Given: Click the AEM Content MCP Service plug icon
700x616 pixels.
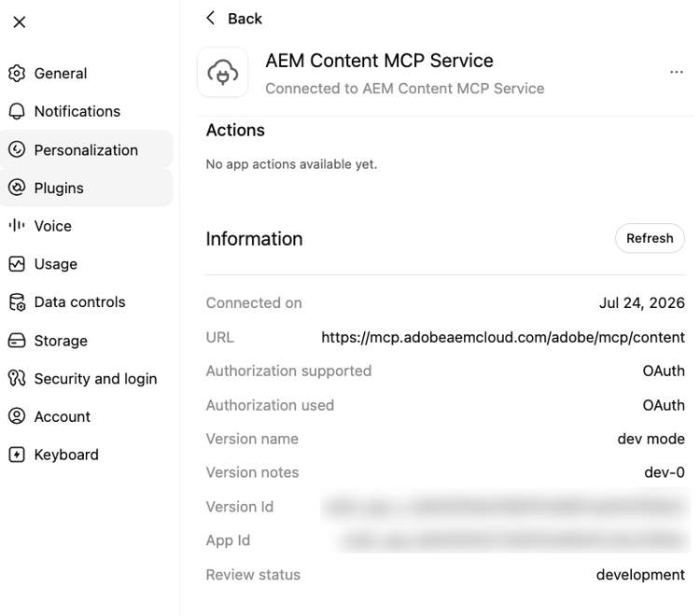Looking at the screenshot, I should [x=223, y=72].
